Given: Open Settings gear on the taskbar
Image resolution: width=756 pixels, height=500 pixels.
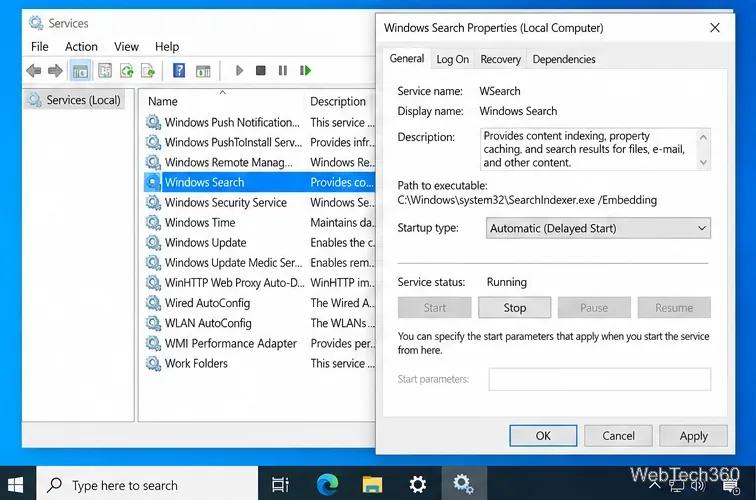Looking at the screenshot, I should click(x=418, y=484).
